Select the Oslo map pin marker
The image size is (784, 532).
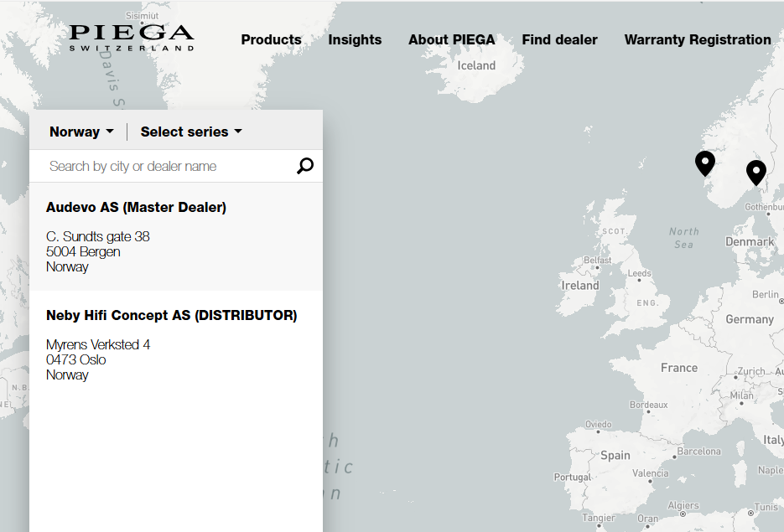pyautogui.click(x=756, y=172)
